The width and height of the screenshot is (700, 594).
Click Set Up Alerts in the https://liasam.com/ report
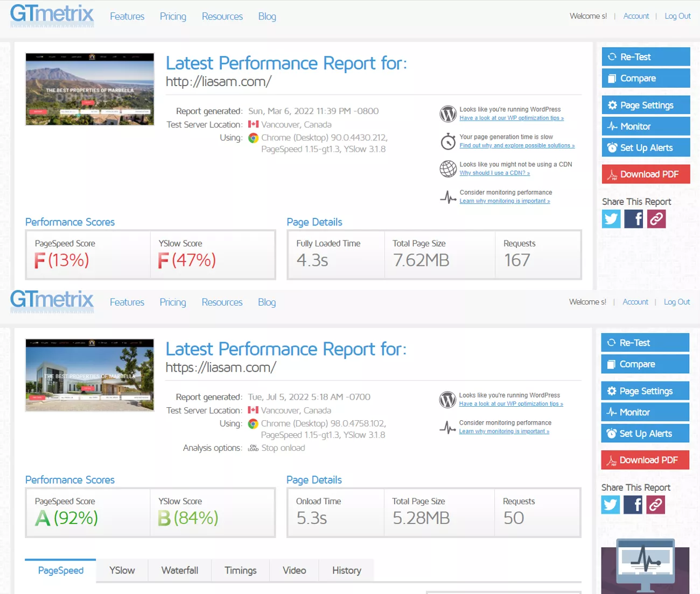pyautogui.click(x=645, y=433)
